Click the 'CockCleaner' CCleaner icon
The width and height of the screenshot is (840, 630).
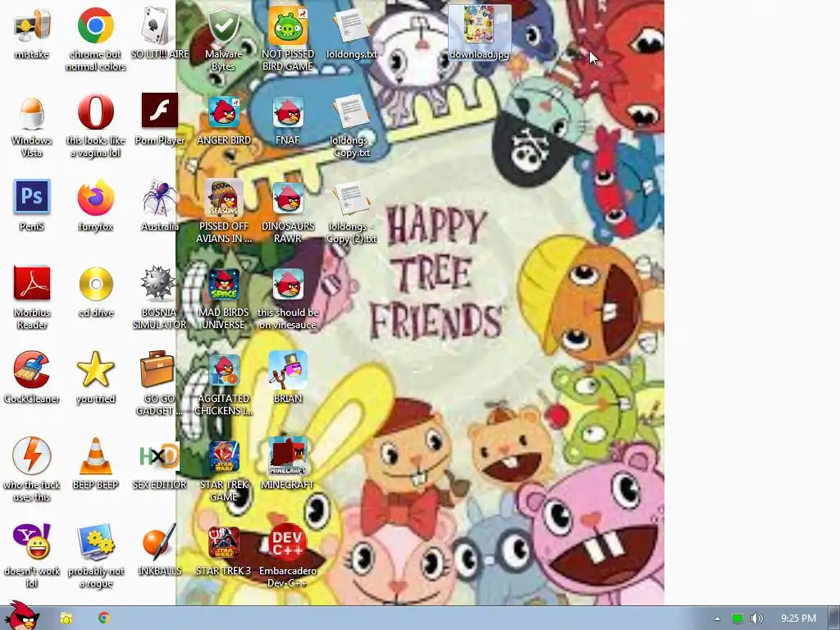(x=32, y=370)
